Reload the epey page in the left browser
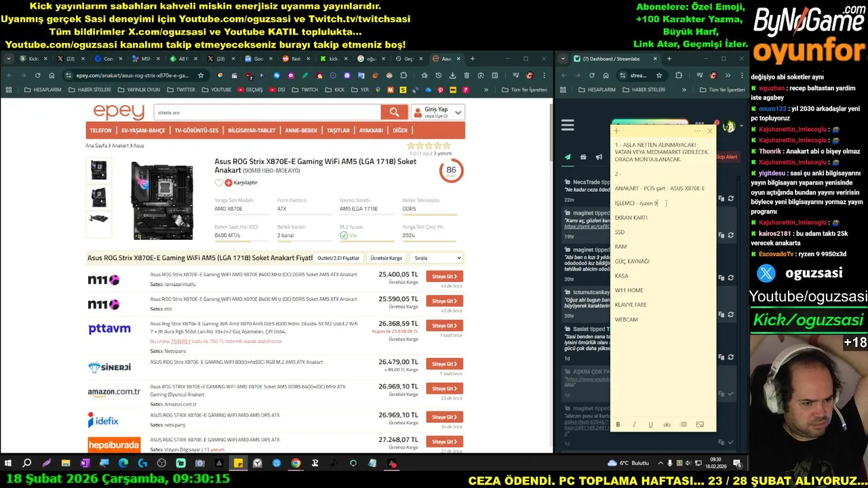Image resolution: width=868 pixels, height=488 pixels. [x=37, y=75]
